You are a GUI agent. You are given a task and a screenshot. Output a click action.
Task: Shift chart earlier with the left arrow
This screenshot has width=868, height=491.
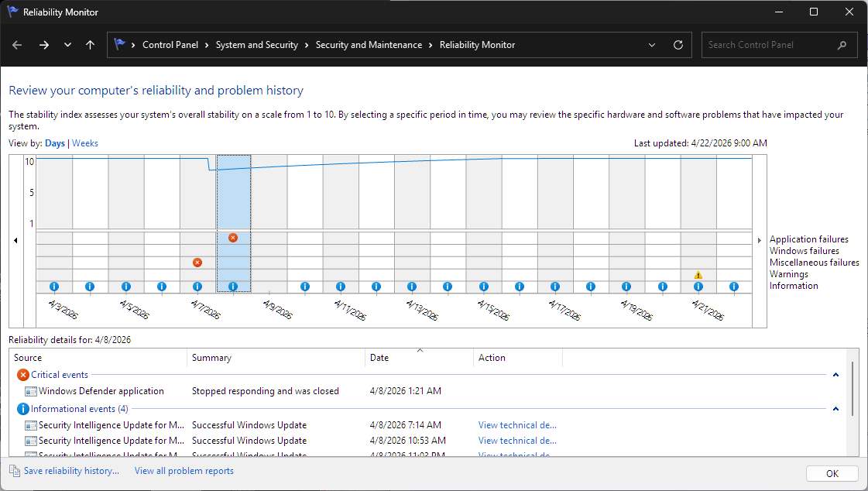(x=15, y=240)
